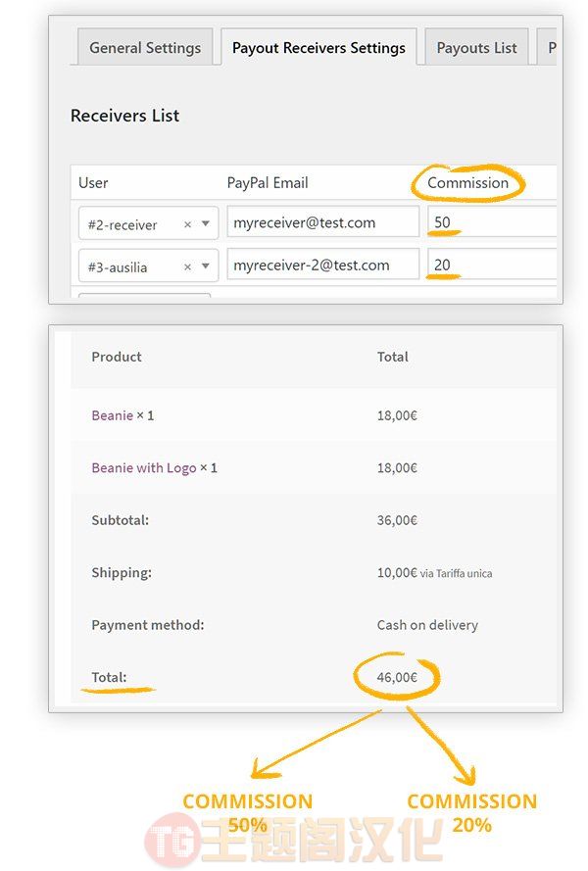
Task: Switch to the Payouts List tab
Action: click(x=476, y=48)
